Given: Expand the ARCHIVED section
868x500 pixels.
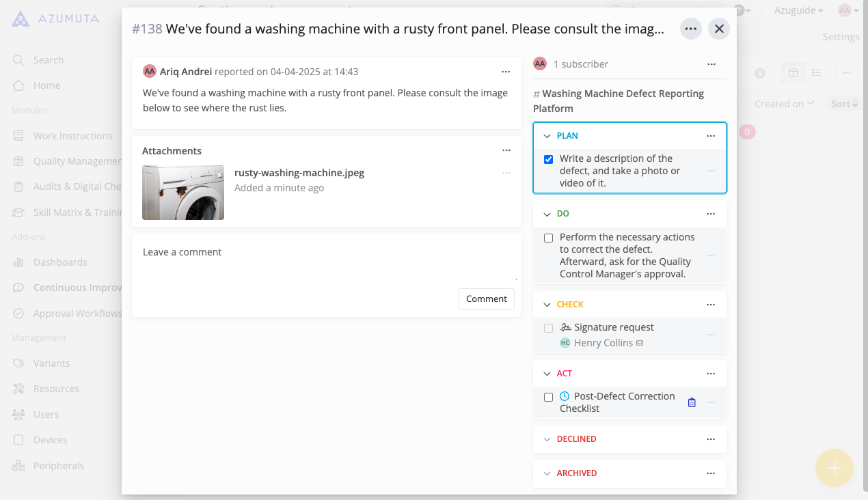Looking at the screenshot, I should 547,473.
